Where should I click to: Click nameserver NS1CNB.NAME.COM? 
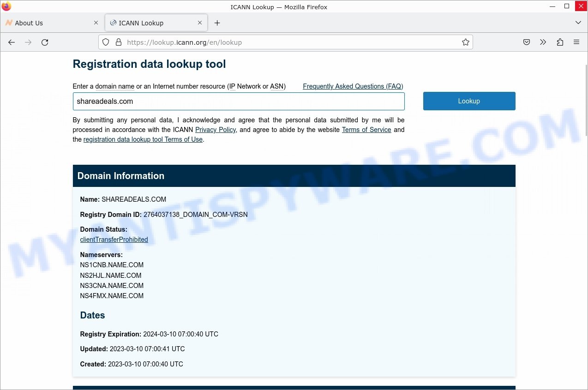pyautogui.click(x=112, y=265)
